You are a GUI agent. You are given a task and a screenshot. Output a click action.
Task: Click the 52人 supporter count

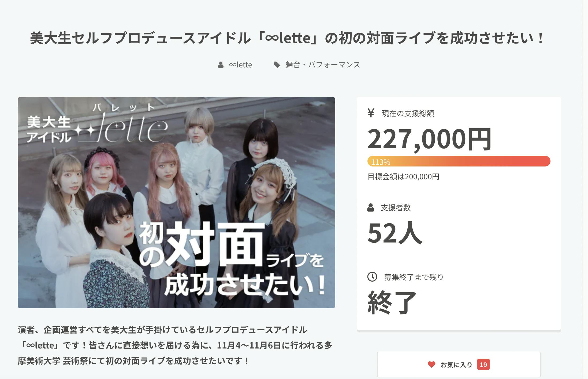click(395, 233)
